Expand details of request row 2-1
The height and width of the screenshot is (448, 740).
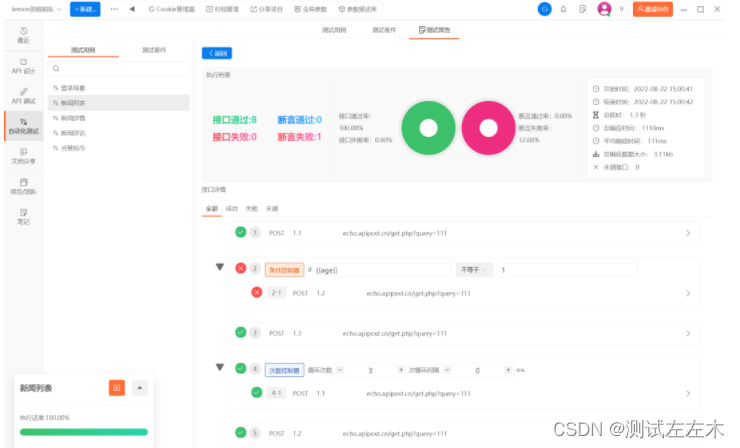pyautogui.click(x=688, y=293)
